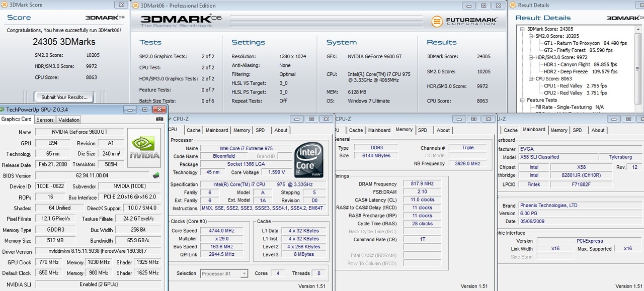Screen dimensions: 644x291
Task: Click the Intel Core i7 logo in CPU-Z
Action: coord(308,160)
